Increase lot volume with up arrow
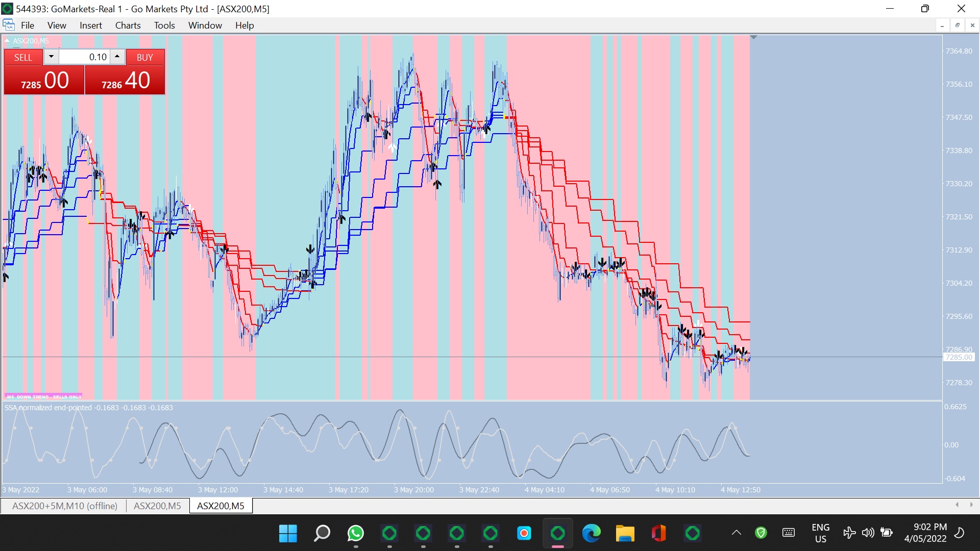The image size is (980, 551). 117,57
